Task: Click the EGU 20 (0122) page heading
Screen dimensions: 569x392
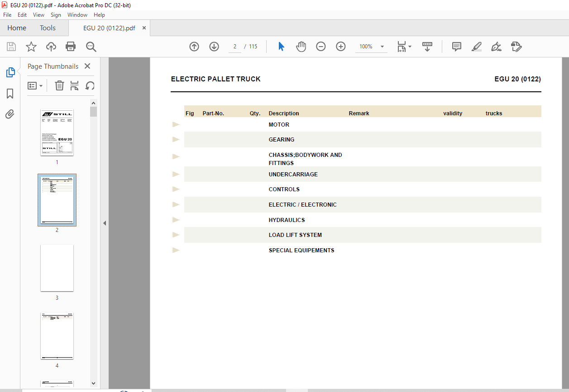Action: coord(517,79)
